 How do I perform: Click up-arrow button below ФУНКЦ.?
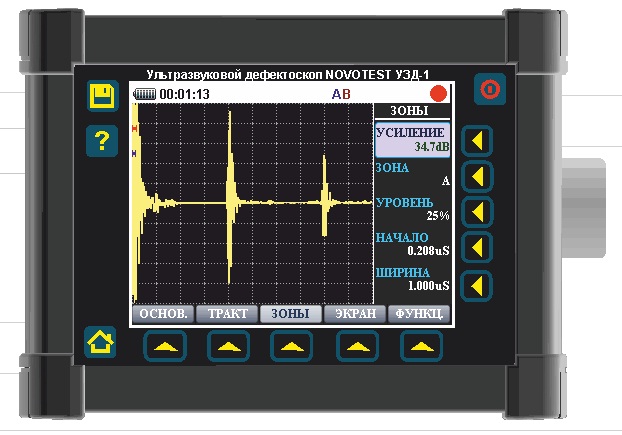(x=421, y=346)
